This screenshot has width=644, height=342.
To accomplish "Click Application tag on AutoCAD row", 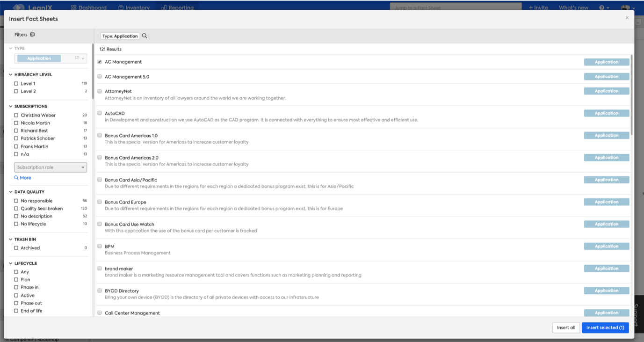I will pos(607,113).
